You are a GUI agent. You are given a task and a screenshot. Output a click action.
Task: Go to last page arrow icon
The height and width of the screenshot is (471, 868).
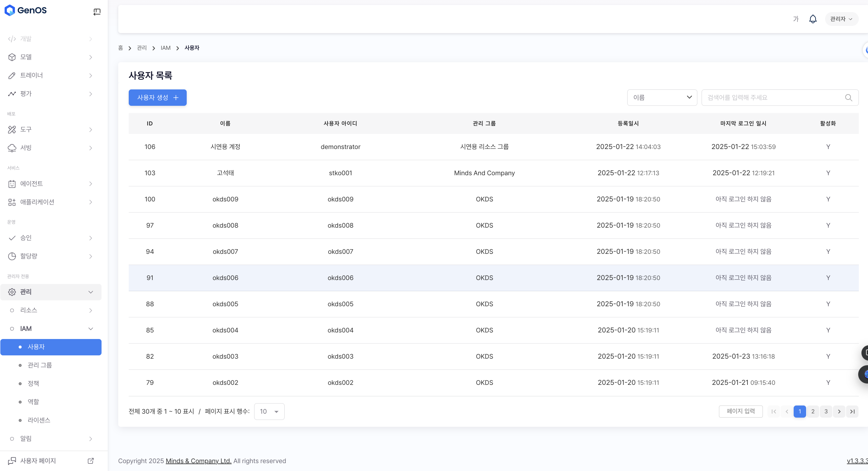852,411
